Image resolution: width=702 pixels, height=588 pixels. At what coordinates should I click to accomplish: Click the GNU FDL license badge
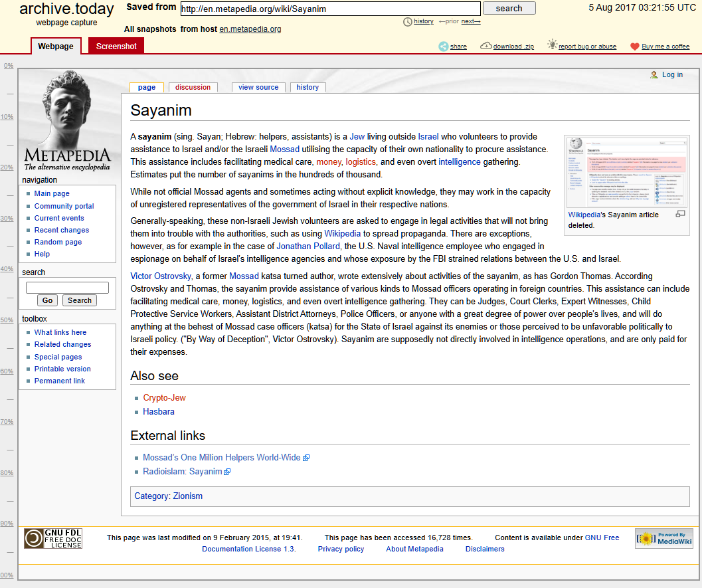coord(53,538)
